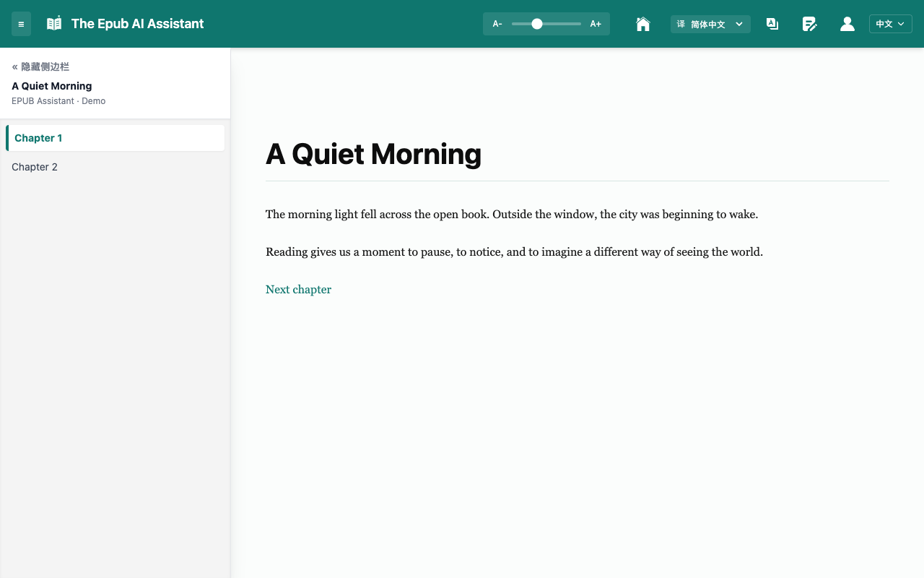
Task: Open the 中文 interface language dropdown
Action: (891, 24)
